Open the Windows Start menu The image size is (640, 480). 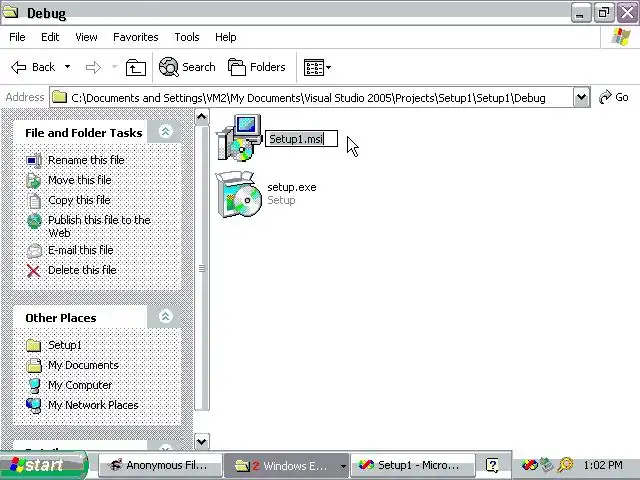click(43, 464)
